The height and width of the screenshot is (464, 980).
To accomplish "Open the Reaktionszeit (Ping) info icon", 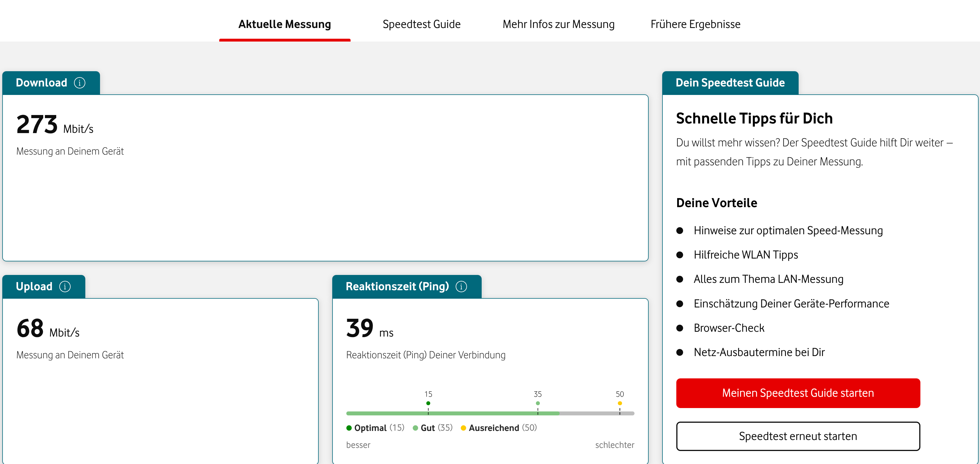I will [x=462, y=286].
